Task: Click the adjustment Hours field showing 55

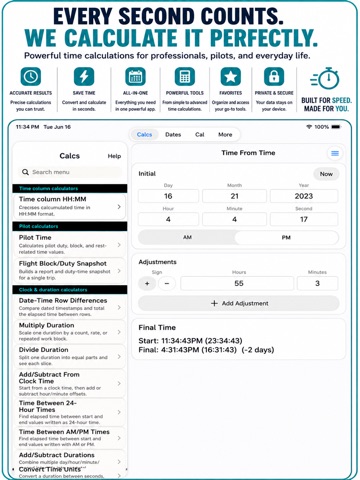Action: tap(237, 283)
